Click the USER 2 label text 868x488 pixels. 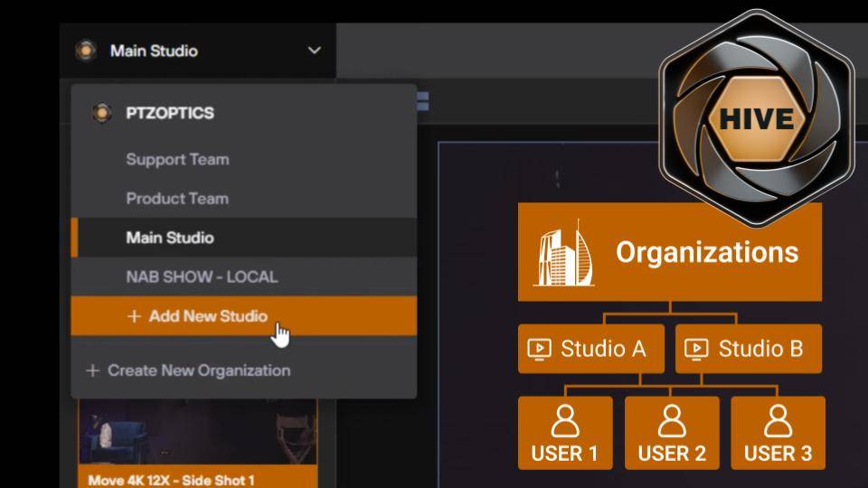coord(672,454)
